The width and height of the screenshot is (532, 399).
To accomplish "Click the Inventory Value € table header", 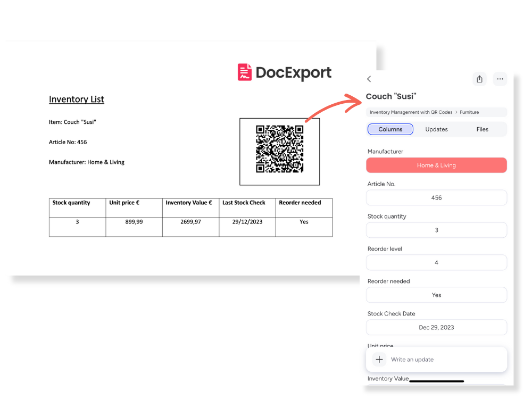I will 190,207.
